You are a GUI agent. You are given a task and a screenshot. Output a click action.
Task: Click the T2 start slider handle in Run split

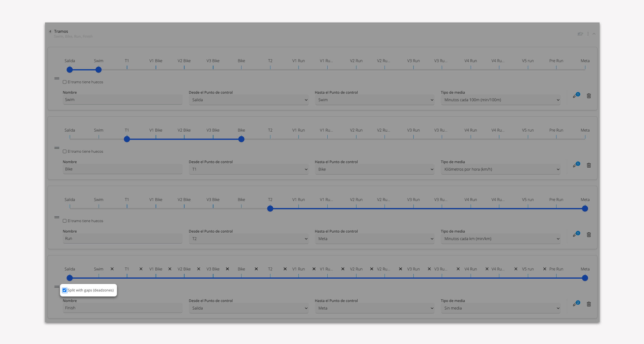(270, 209)
